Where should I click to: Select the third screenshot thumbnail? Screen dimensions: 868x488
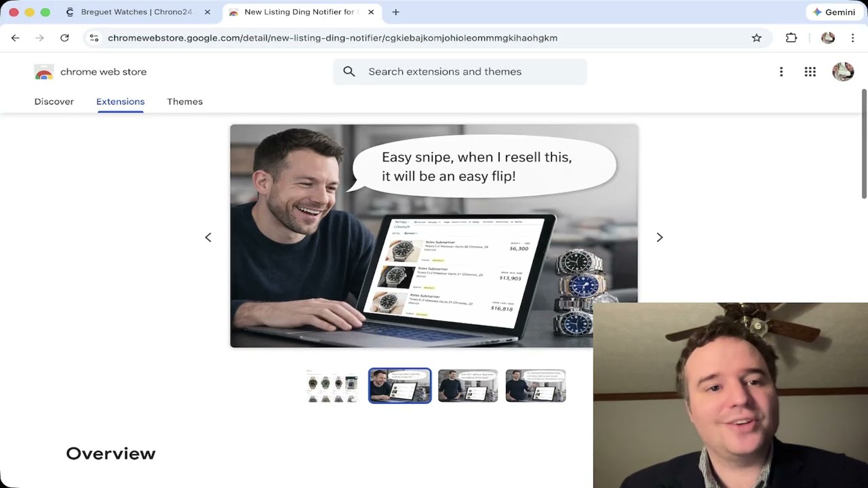[468, 386]
